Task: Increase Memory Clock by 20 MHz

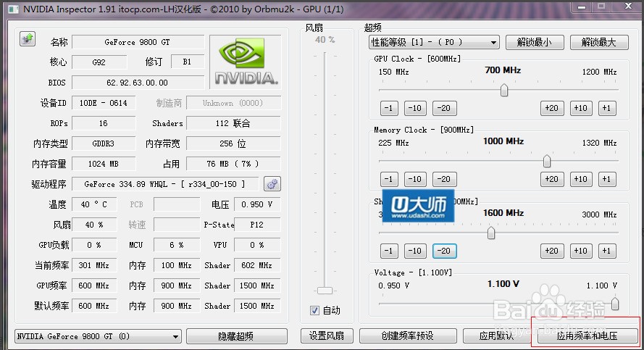Action: pos(551,179)
